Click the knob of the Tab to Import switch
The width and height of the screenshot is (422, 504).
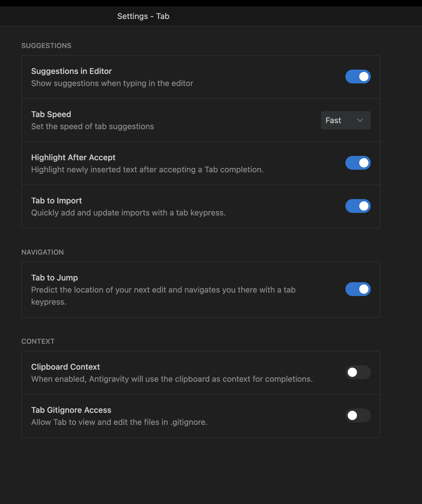click(x=364, y=206)
